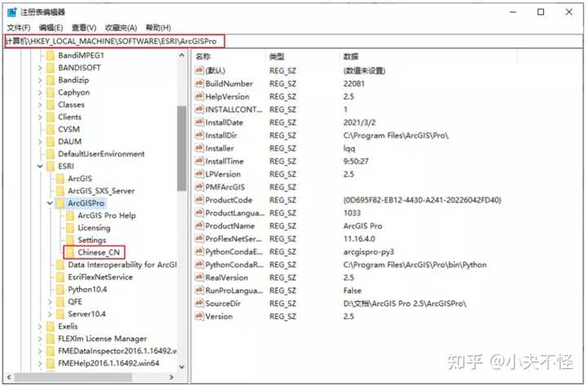Click the registry path address bar
The height and width of the screenshot is (386, 588).
click(x=294, y=42)
